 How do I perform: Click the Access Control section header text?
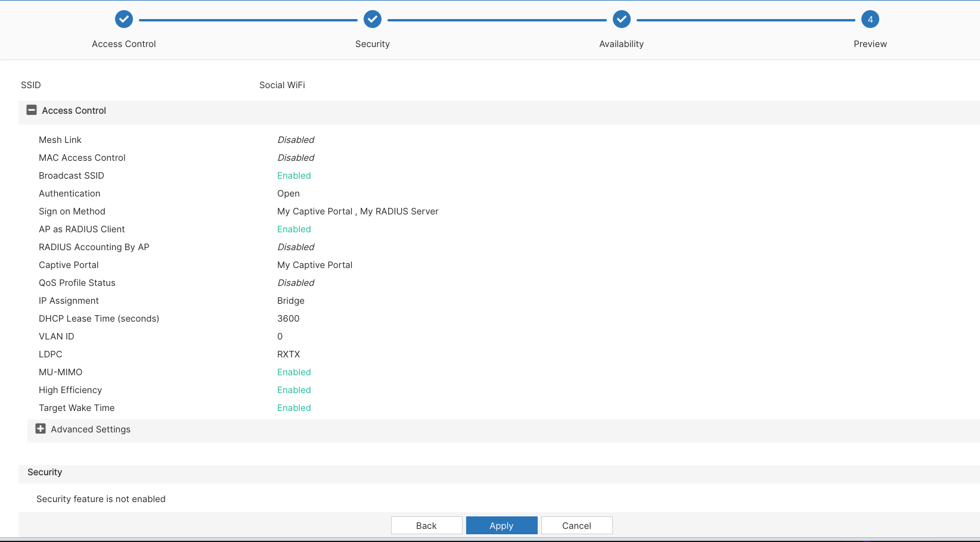74,111
